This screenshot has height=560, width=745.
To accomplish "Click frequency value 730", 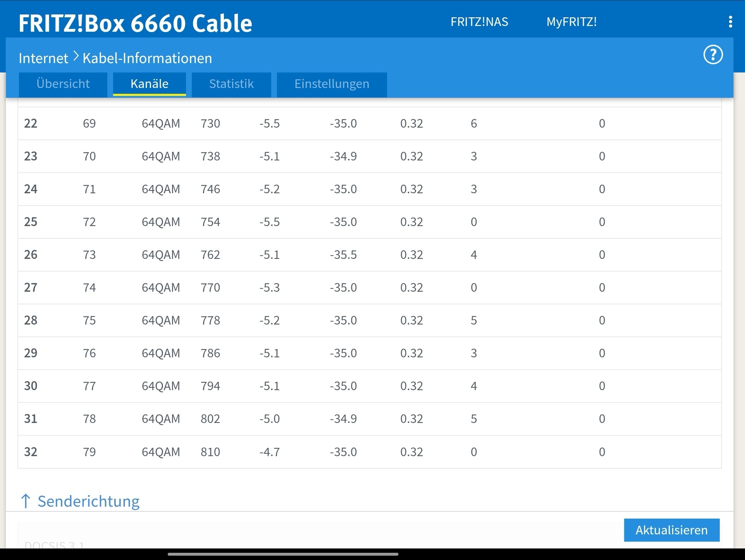I will 210,123.
